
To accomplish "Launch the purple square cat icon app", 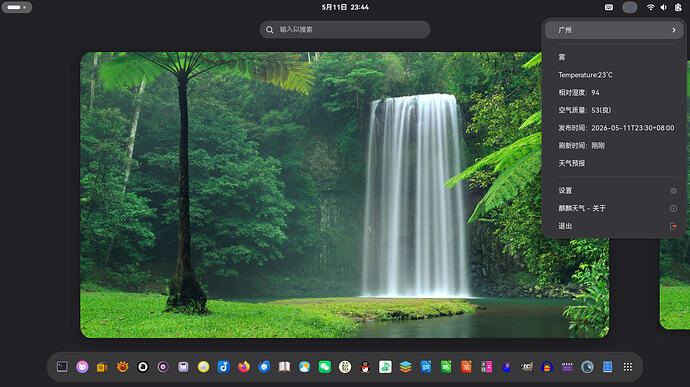I will click(x=183, y=367).
